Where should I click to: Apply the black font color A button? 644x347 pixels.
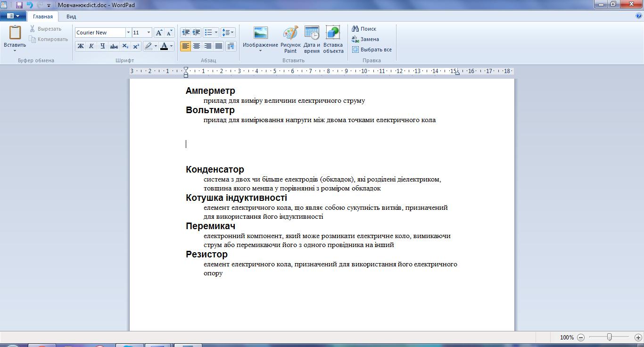(164, 46)
